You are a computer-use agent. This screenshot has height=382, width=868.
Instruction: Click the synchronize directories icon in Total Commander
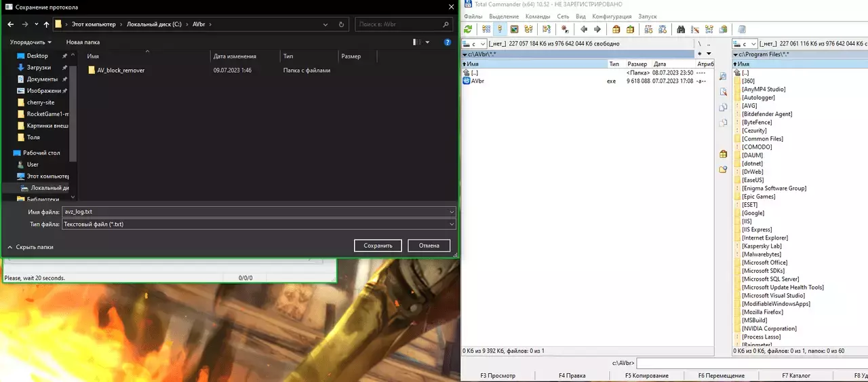[709, 29]
